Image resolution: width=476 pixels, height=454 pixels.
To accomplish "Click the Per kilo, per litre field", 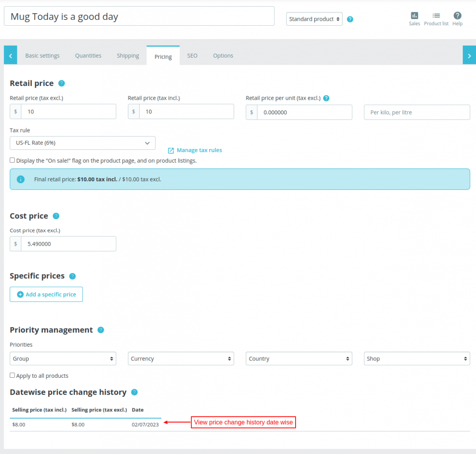I will coord(417,112).
